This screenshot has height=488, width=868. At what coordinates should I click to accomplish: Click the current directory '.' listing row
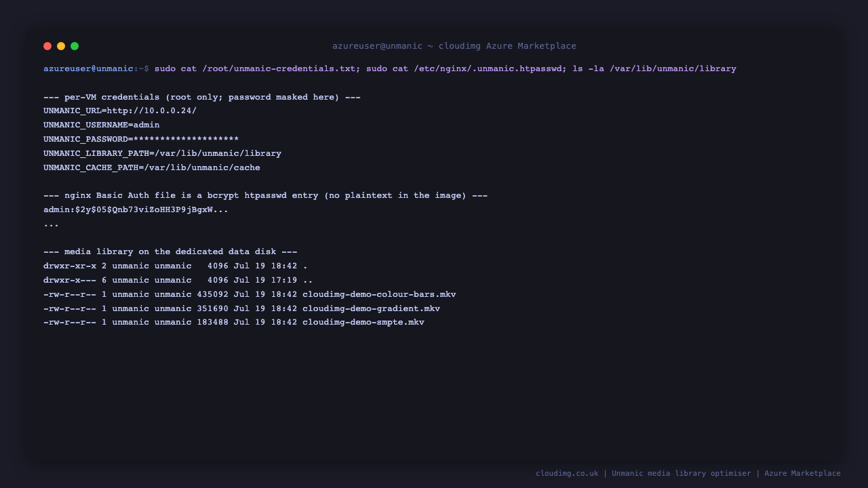(x=176, y=266)
